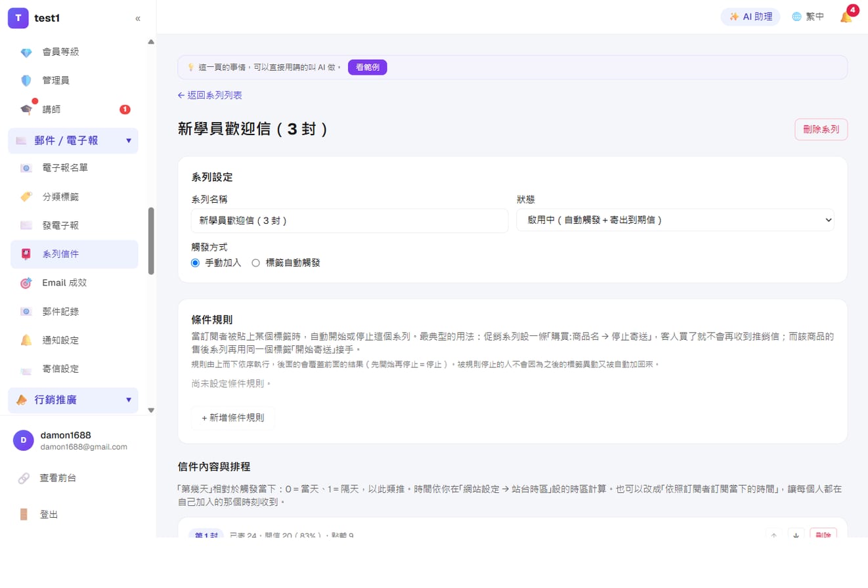Open 會員等級 via its diamond icon
Image resolution: width=868 pixels, height=588 pixels.
(26, 52)
